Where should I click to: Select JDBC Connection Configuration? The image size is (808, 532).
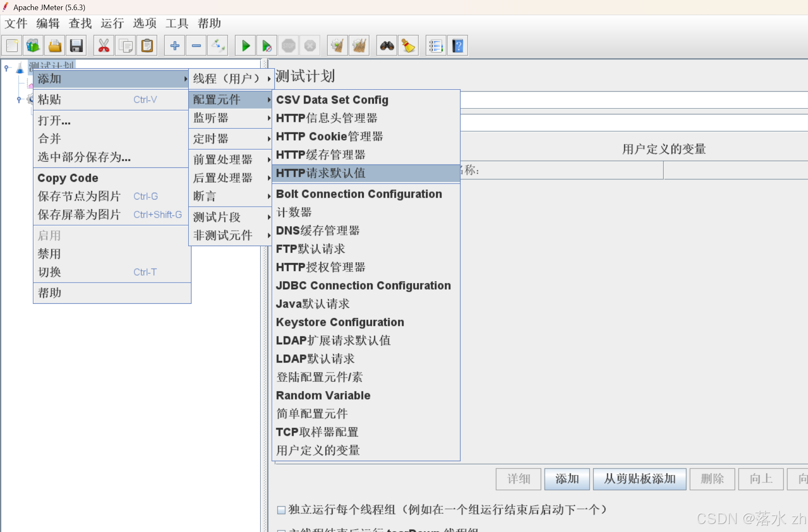366,285
